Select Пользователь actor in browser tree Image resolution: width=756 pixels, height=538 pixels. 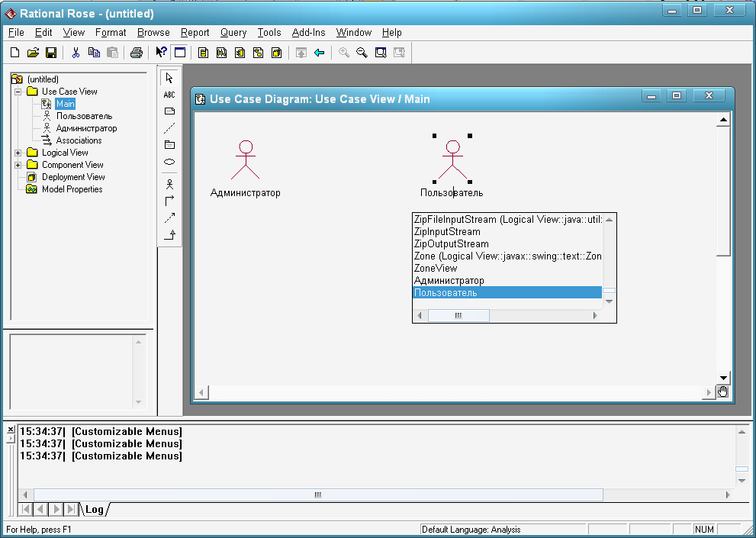tap(84, 116)
